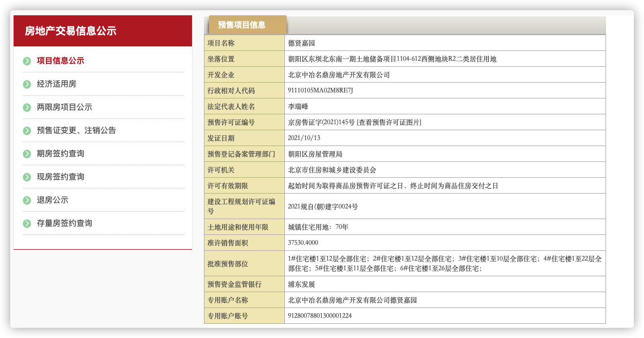Open the 项目信息公示 menu item

point(60,61)
